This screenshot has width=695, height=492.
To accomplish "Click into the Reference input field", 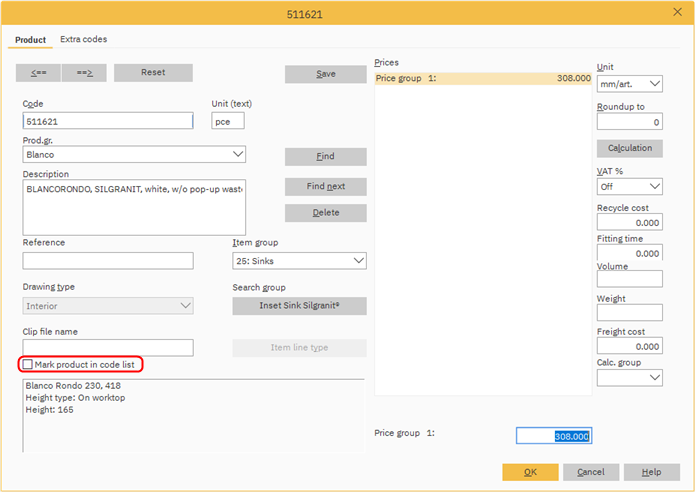I will 108,261.
